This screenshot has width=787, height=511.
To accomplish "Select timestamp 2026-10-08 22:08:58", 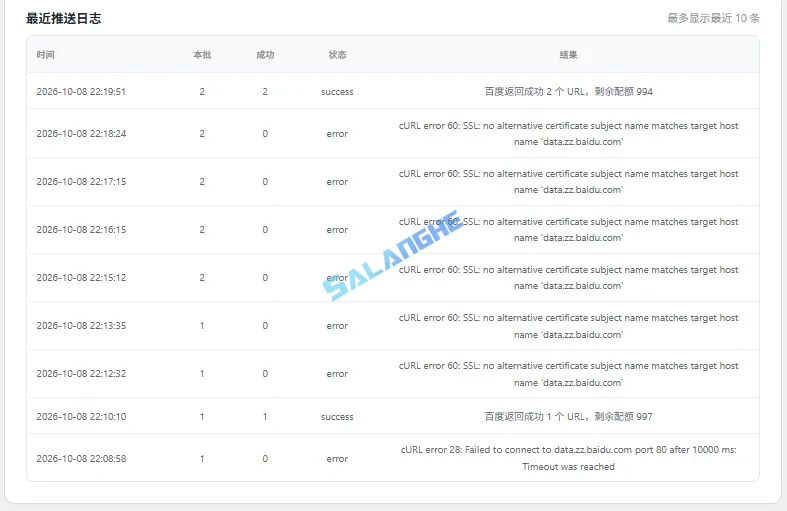I will [81, 459].
